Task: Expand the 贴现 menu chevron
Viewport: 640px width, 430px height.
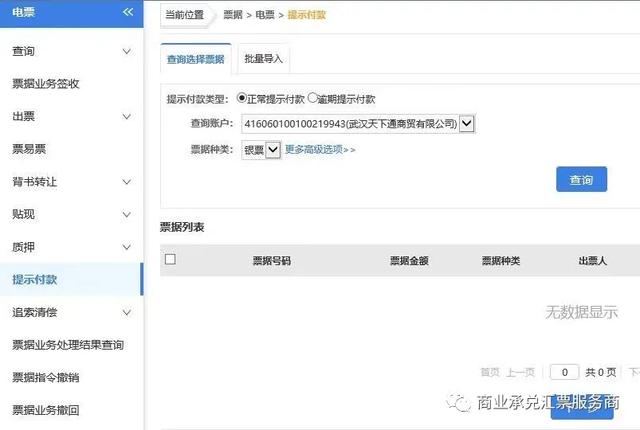Action: [x=127, y=215]
